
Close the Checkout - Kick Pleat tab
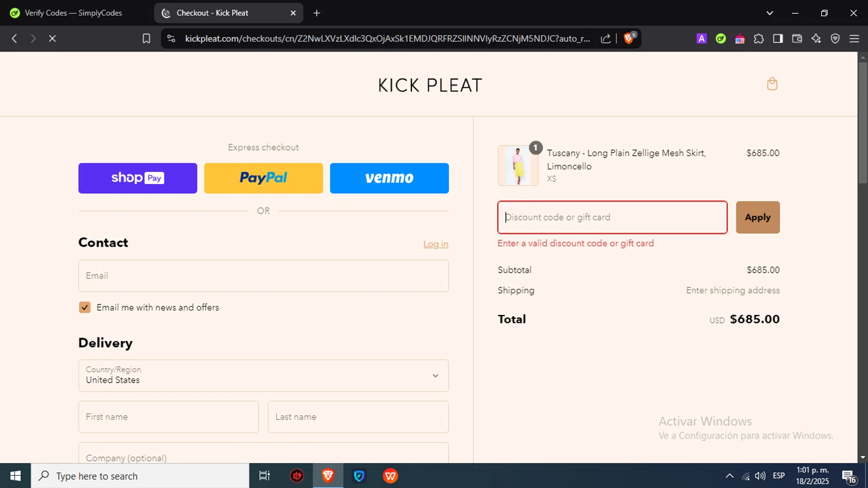[x=293, y=13]
